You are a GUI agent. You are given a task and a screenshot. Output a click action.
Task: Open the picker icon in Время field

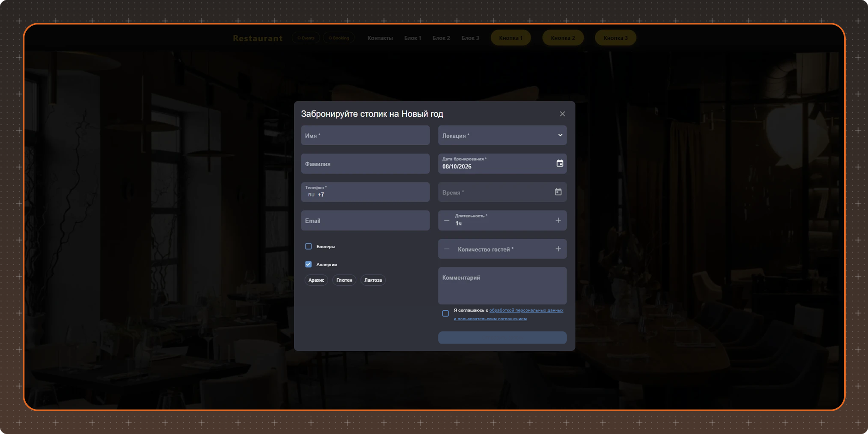[x=558, y=192]
